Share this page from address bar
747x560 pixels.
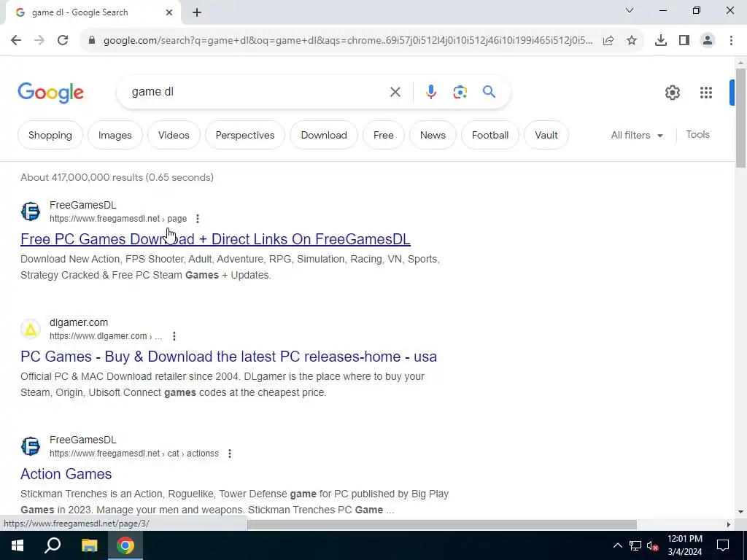[608, 41]
